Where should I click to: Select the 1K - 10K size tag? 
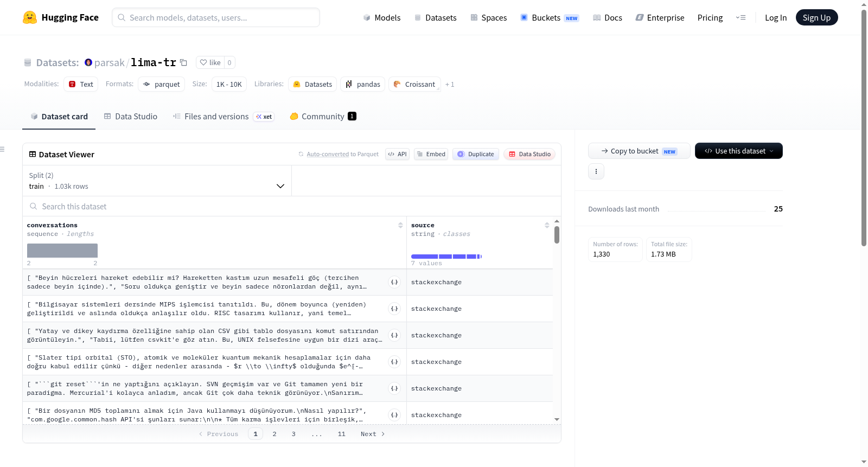pos(229,84)
